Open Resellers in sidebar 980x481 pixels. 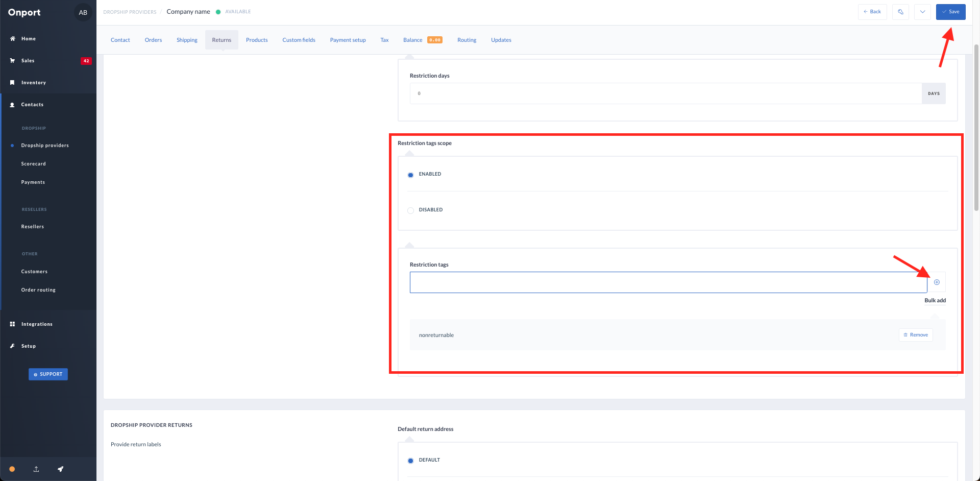pyautogui.click(x=32, y=227)
